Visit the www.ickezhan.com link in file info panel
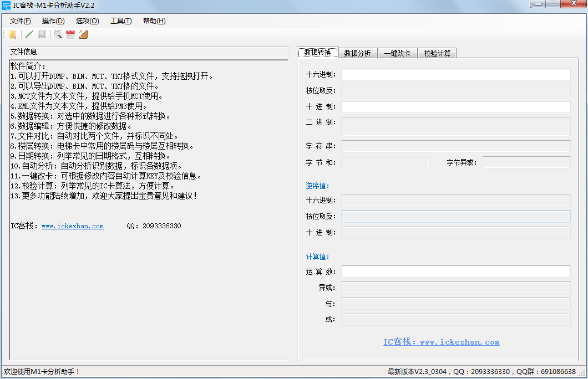Viewport: 588px width, 379px height. [72, 226]
